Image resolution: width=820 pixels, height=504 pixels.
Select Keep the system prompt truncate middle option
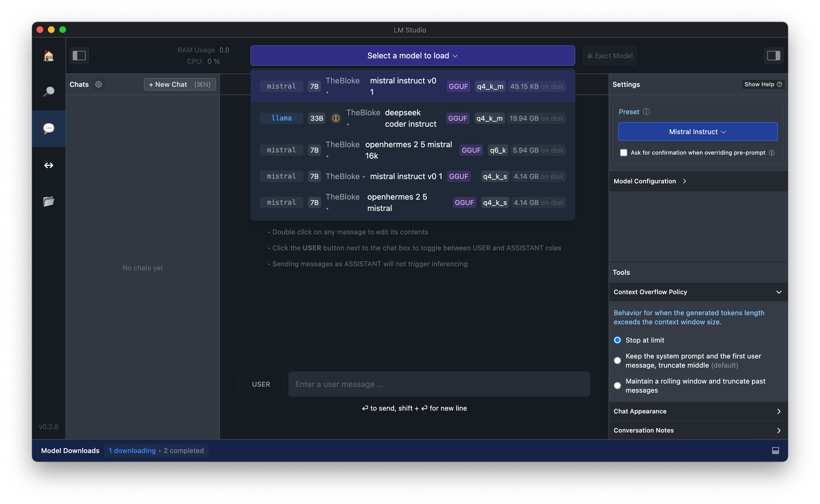click(617, 361)
